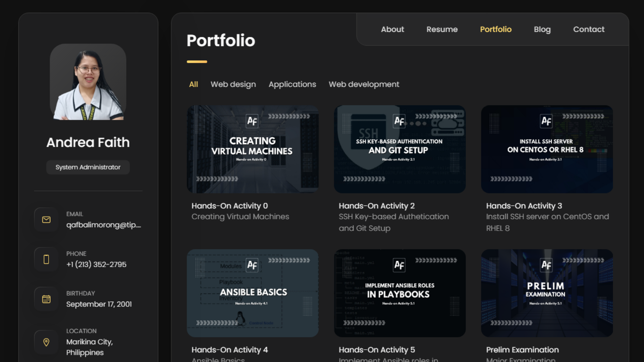Click the System Administrator badge
The image size is (644, 362).
point(88,167)
